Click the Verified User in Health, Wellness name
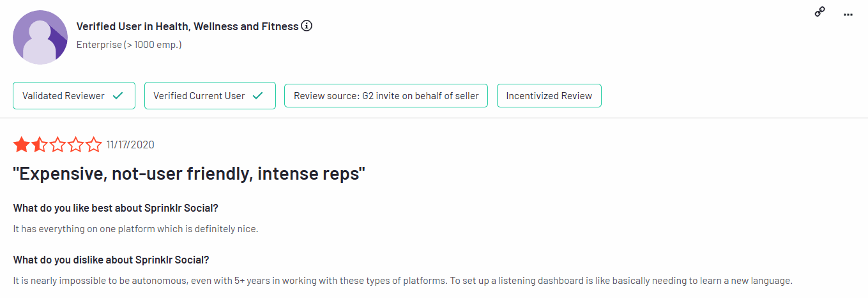The image size is (868, 298). pyautogui.click(x=187, y=26)
